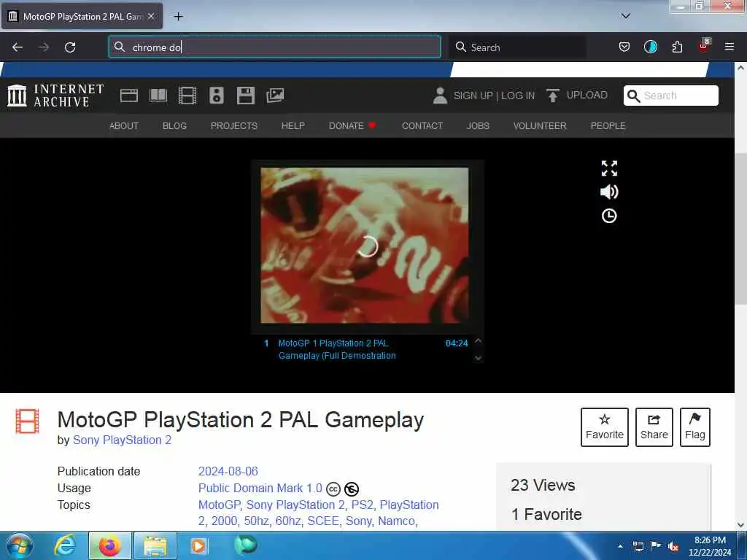This screenshot has height=560, width=747.
Task: Click the 2024-08-06 publication date link
Action: (x=228, y=472)
